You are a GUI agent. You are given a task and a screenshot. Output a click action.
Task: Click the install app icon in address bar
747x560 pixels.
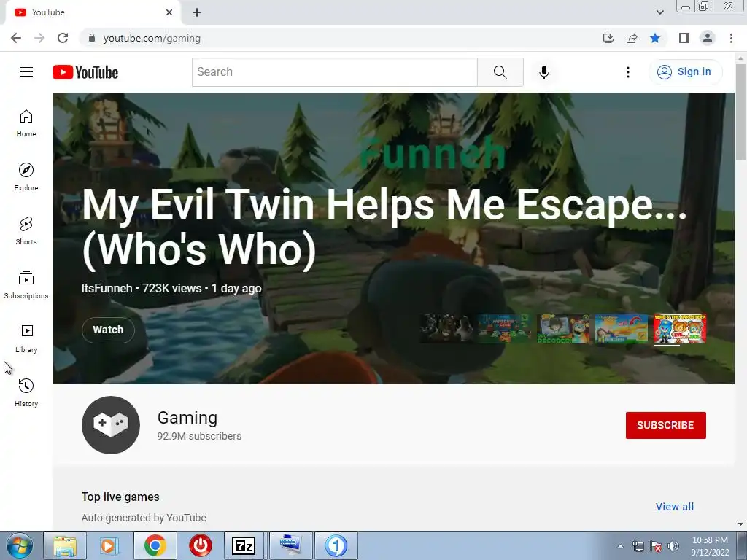point(608,38)
